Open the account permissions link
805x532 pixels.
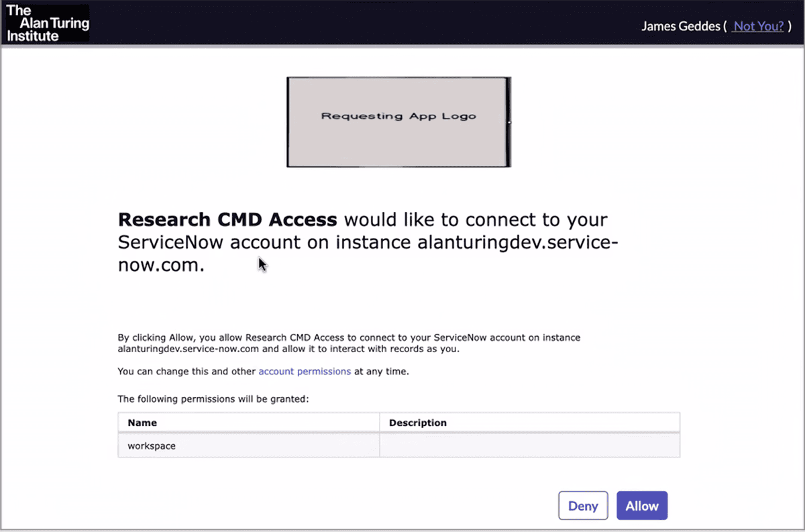[x=305, y=371]
